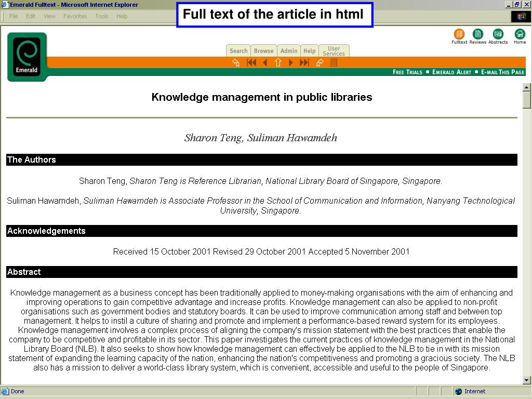Click the up arrow navigation icon
532x399 pixels.
278,62
